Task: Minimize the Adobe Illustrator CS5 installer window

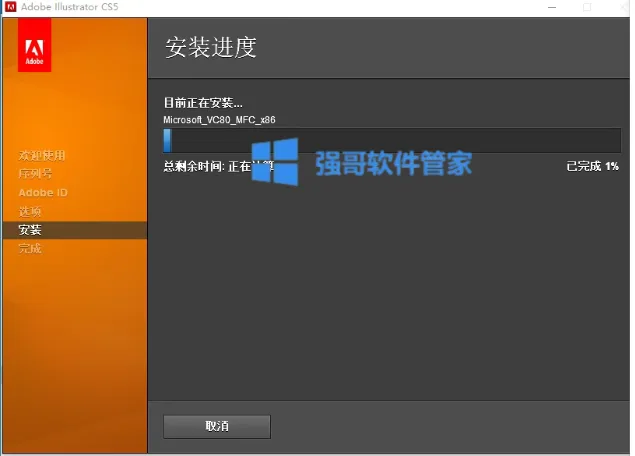Action: pos(552,7)
